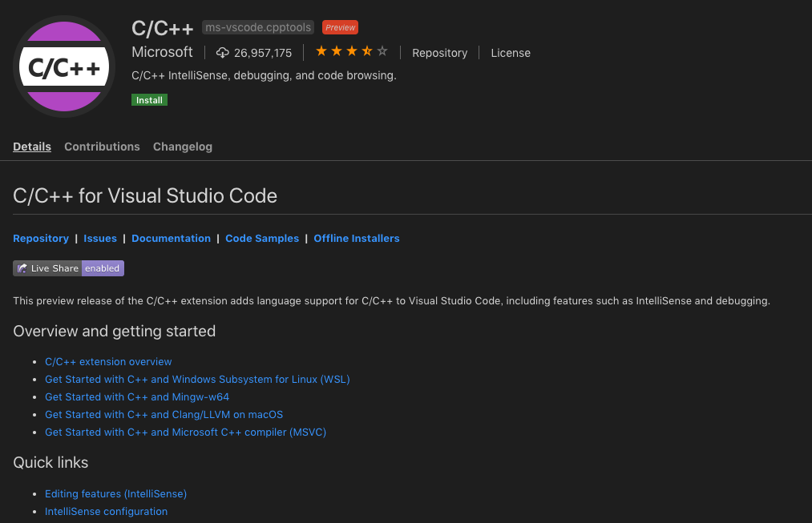The height and width of the screenshot is (523, 812).
Task: Open the License link in the header
Action: coord(511,53)
